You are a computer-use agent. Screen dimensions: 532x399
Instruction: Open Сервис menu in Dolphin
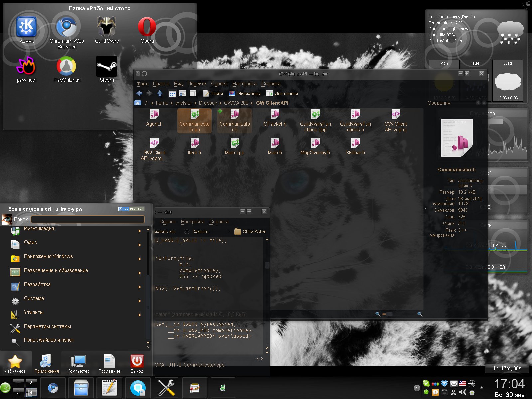219,84
